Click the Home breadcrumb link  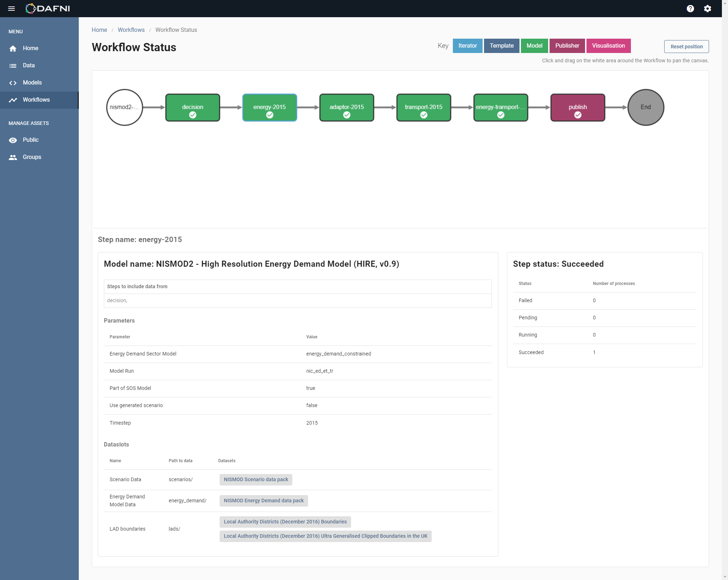[x=100, y=30]
